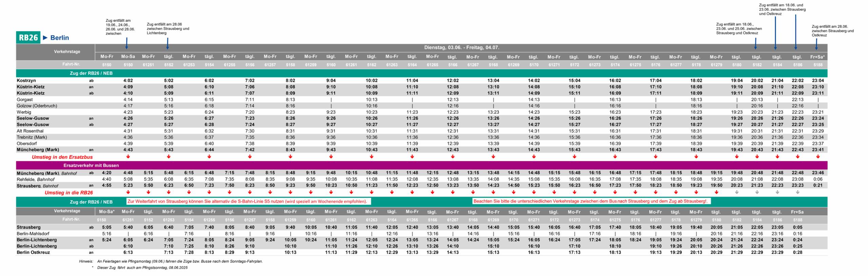
Task: Click the top note 'Zug entfällt am 18.06. und 23.06.'
Action: (x=782, y=10)
